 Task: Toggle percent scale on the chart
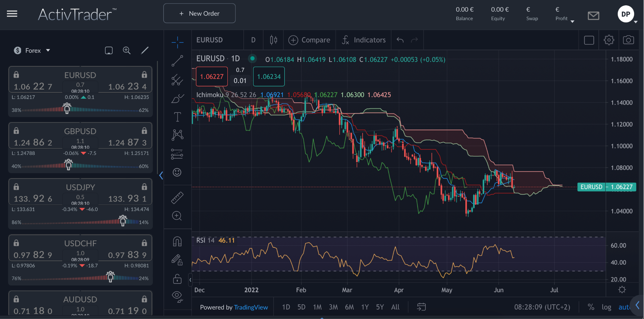[x=591, y=307]
